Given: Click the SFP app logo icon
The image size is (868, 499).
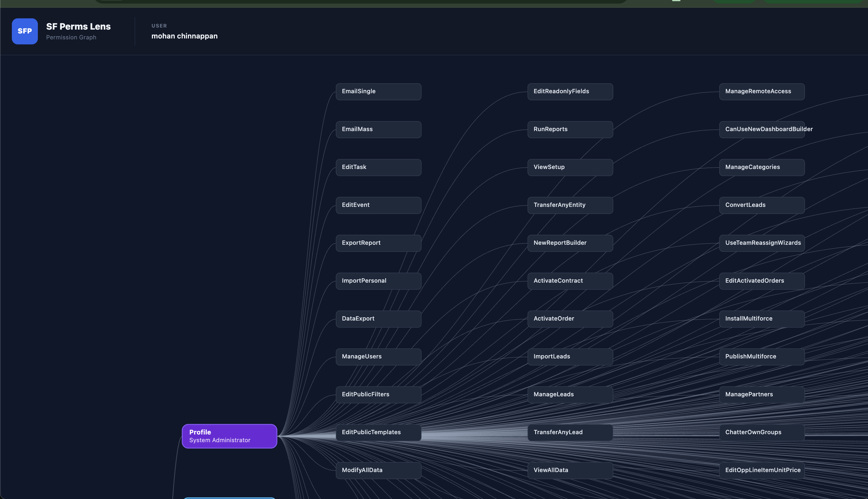Looking at the screenshot, I should tap(25, 31).
